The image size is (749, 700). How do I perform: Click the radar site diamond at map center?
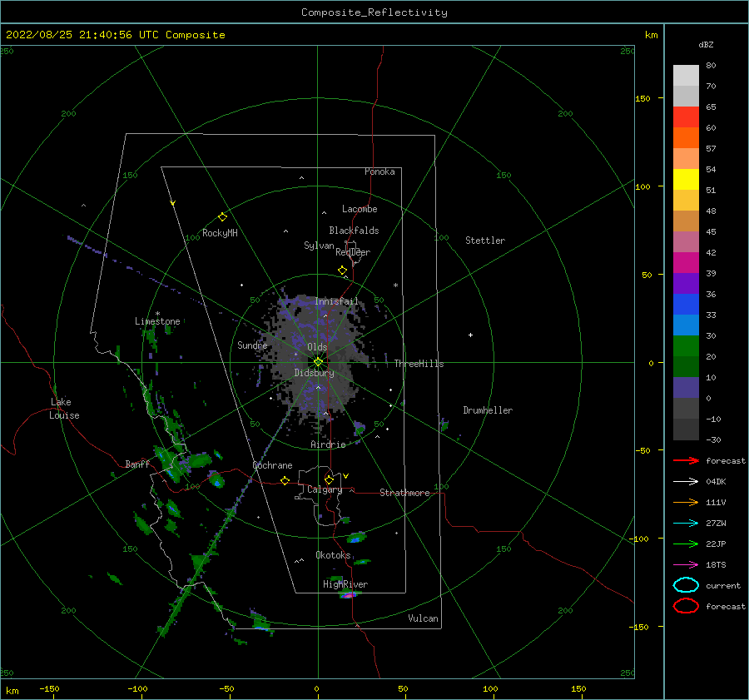click(318, 362)
